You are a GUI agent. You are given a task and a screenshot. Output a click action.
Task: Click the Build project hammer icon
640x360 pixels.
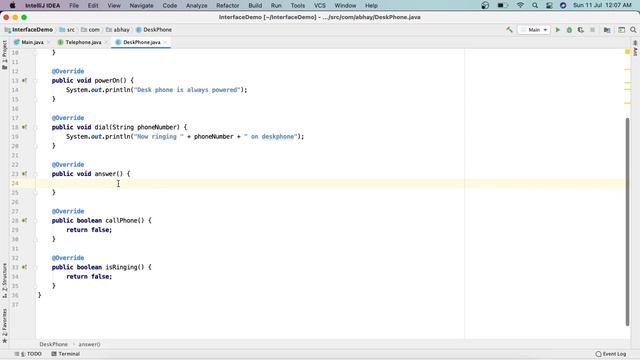click(x=509, y=30)
